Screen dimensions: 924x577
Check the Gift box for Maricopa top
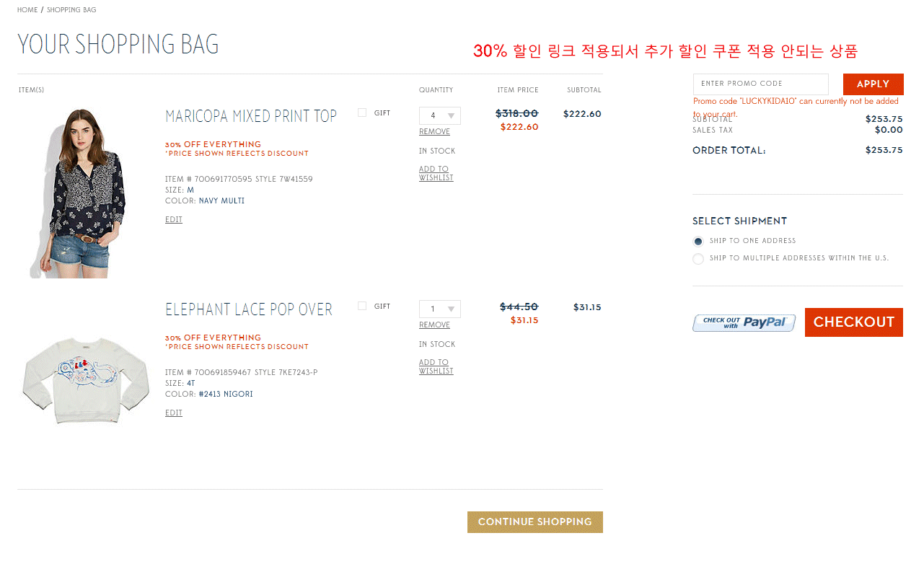362,113
